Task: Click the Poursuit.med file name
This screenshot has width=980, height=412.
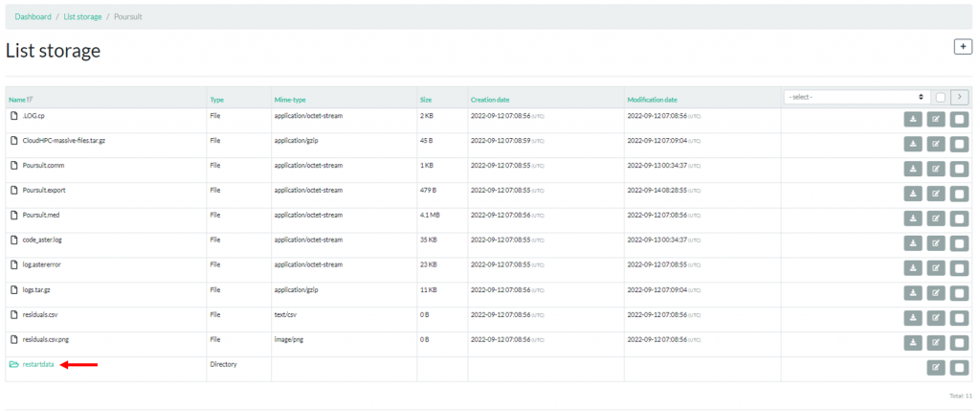Action: point(40,215)
